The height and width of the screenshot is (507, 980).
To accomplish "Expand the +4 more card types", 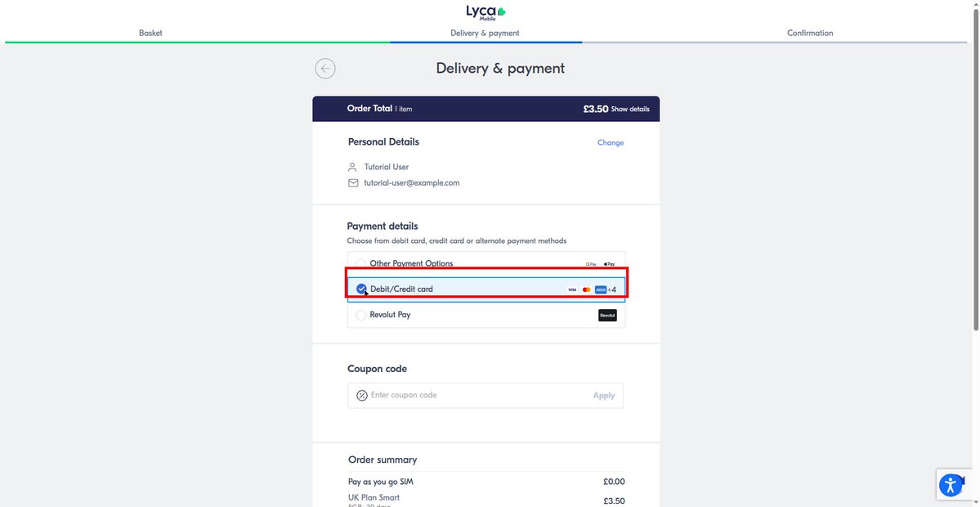I will (x=611, y=289).
